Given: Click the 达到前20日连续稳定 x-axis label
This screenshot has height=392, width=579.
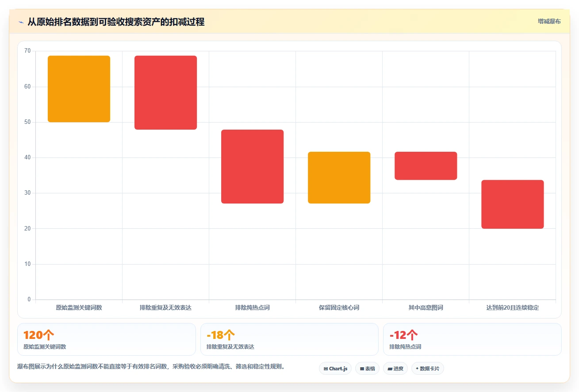Looking at the screenshot, I should 512,307.
